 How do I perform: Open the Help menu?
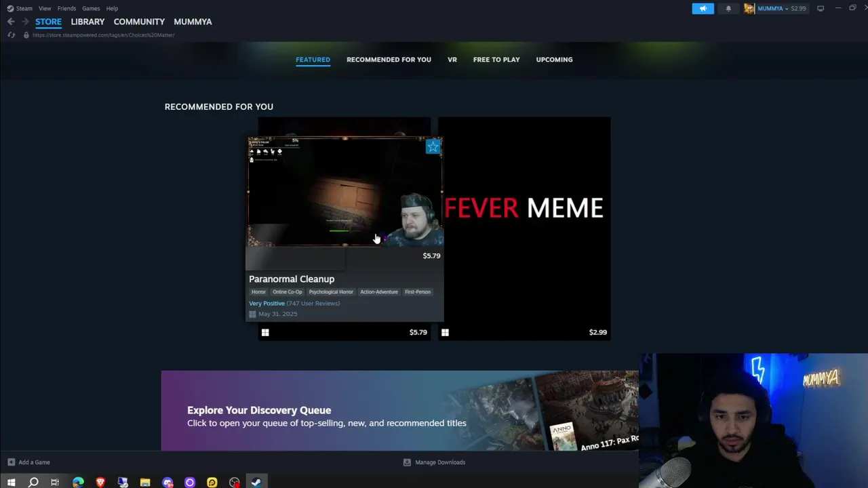point(112,8)
